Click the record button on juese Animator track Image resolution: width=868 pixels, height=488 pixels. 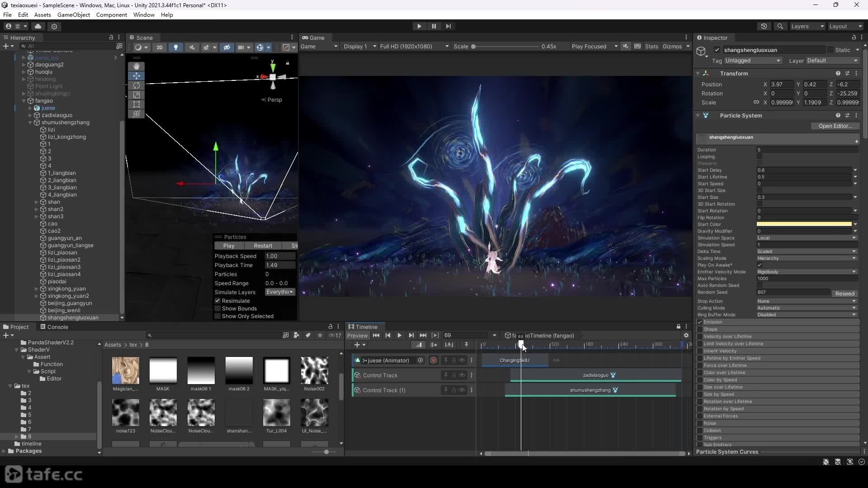[434, 360]
